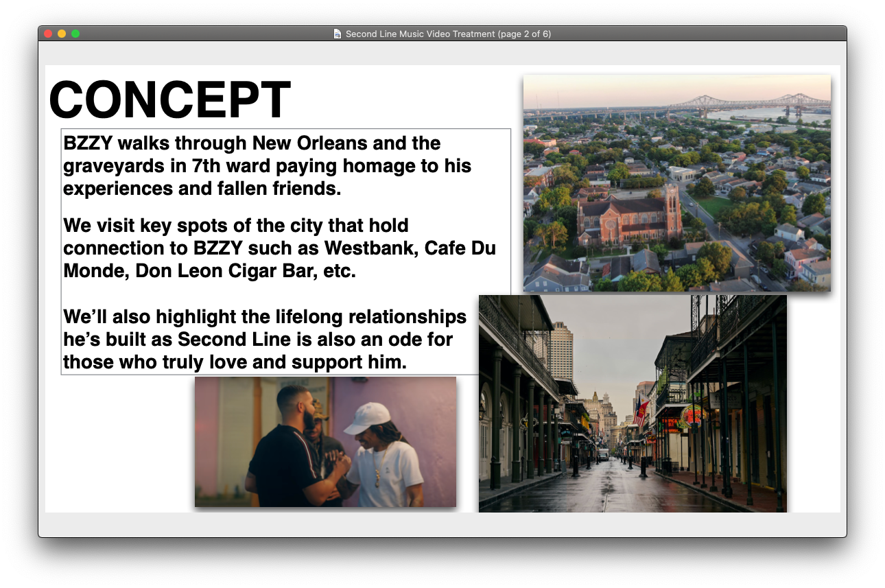Click the green full-screen window button
This screenshot has width=885, height=588.
tap(75, 34)
